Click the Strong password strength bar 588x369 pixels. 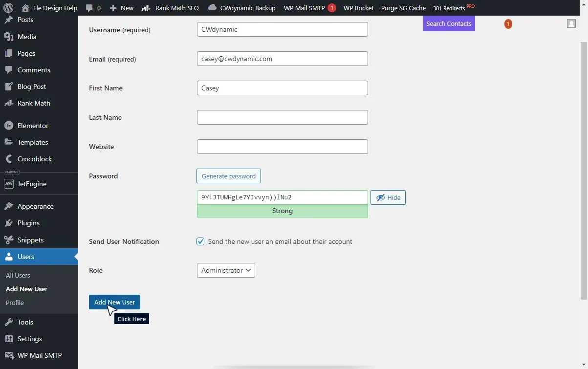[x=282, y=211]
